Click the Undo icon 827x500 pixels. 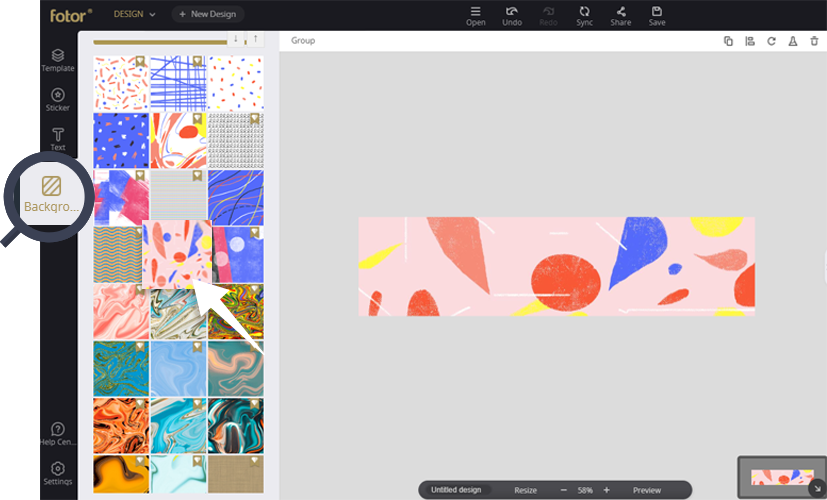click(x=512, y=15)
